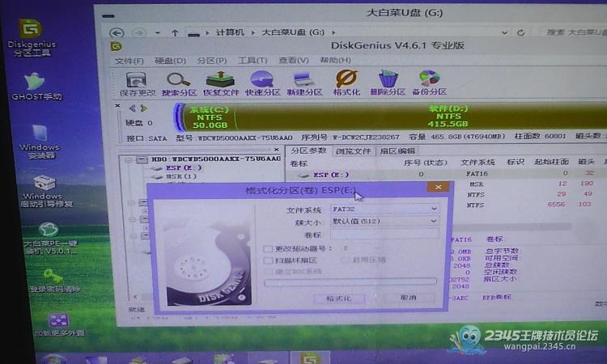Click the 计算机 breadcrumb in address bar
This screenshot has width=607, height=364.
point(230,32)
